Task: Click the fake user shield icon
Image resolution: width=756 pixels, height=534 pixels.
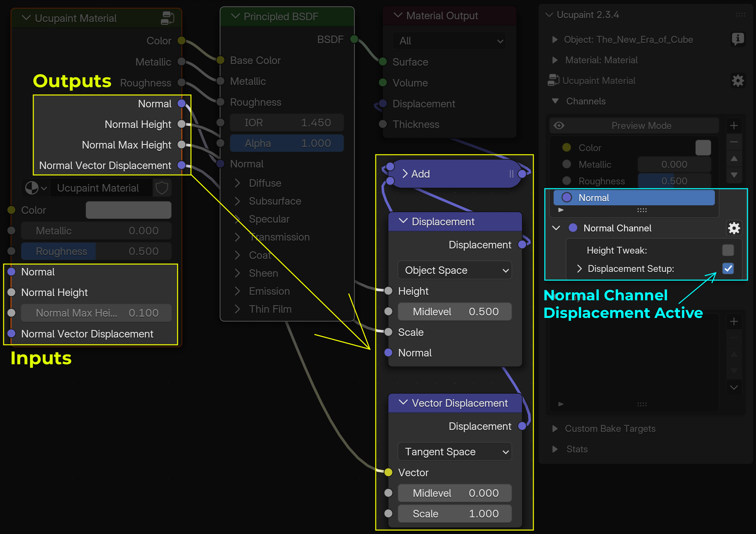Action: pyautogui.click(x=162, y=188)
